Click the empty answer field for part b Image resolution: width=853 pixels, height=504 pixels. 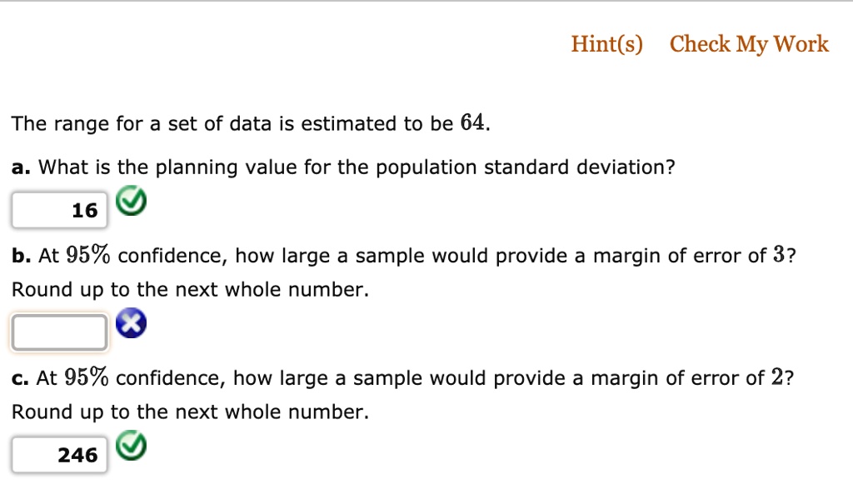(58, 331)
